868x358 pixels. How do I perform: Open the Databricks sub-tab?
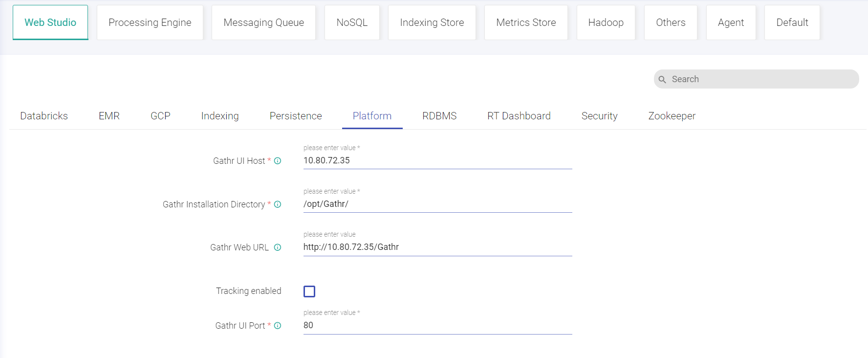(44, 116)
